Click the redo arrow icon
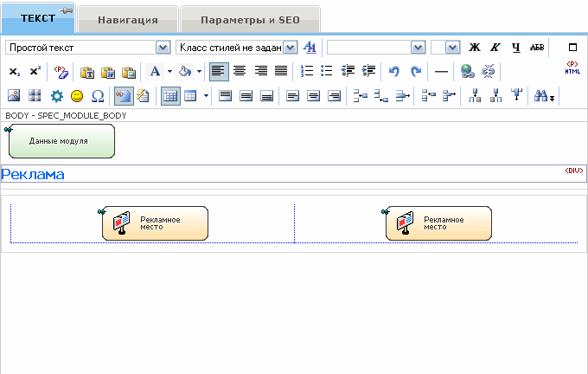 (x=416, y=71)
